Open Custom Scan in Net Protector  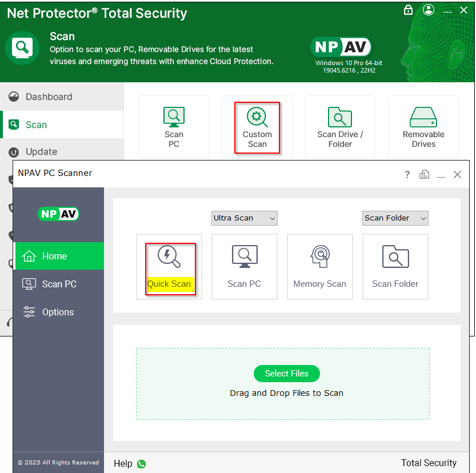pyautogui.click(x=257, y=127)
